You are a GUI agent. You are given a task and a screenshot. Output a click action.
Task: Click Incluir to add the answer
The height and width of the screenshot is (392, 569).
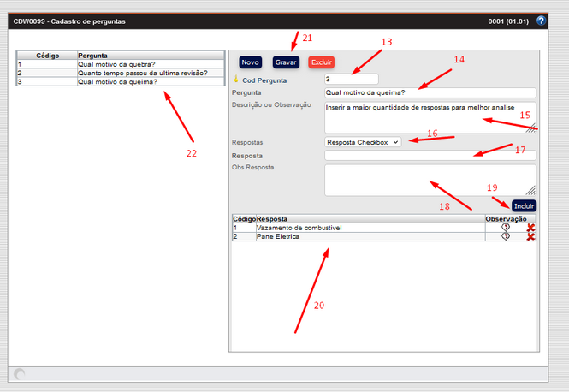coord(524,206)
